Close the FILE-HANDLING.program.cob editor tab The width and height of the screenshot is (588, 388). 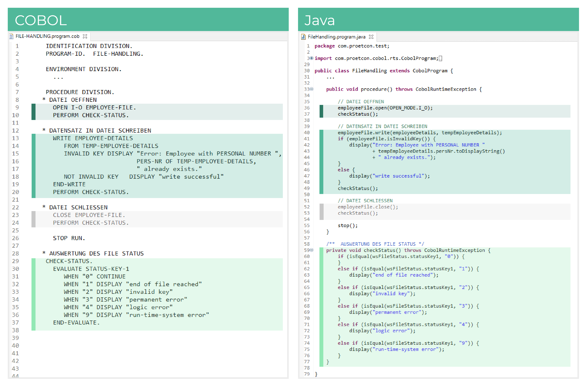[x=85, y=36]
